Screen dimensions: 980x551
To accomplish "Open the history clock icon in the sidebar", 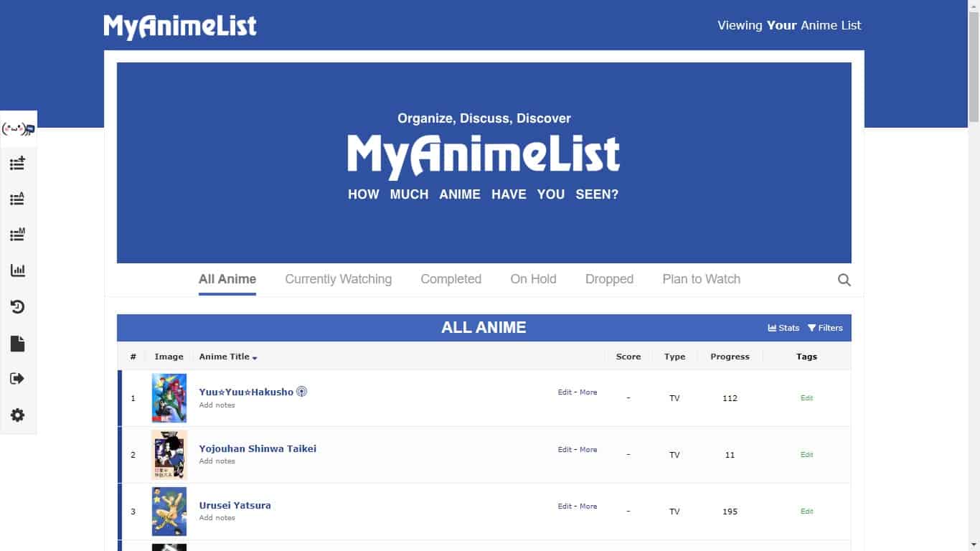I will tap(18, 306).
